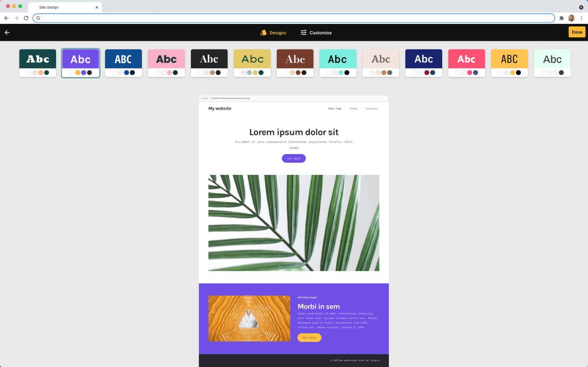Viewport: 588px width, 367px height.
Task: Open the browser three-dot menu
Action: [x=581, y=18]
